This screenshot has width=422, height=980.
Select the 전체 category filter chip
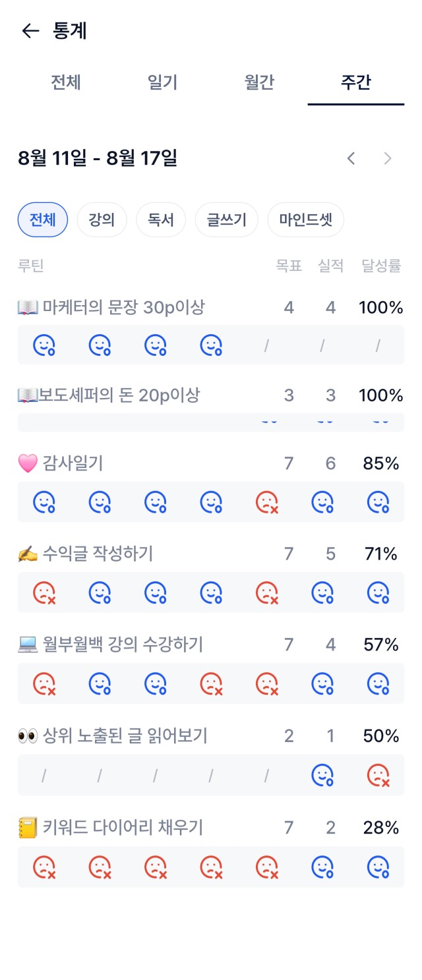point(43,219)
